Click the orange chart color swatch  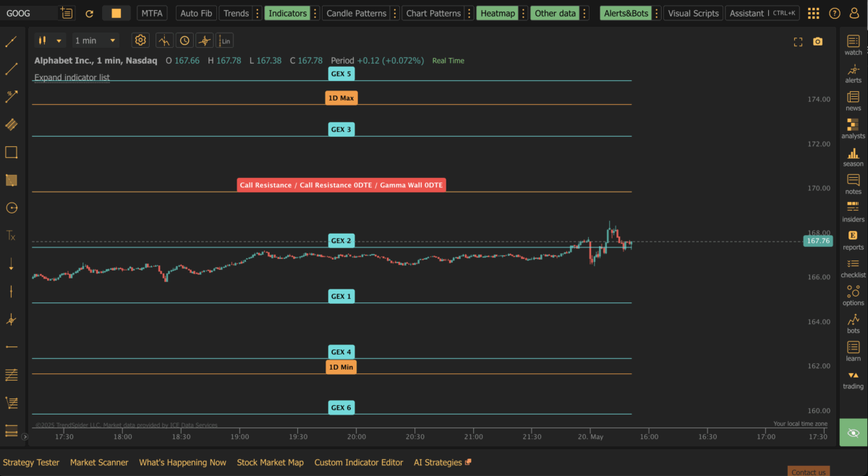point(116,13)
